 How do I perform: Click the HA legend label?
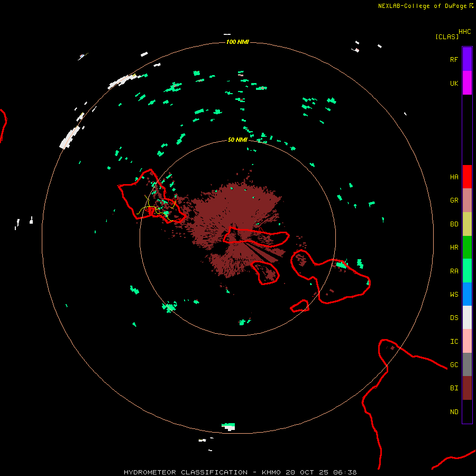(x=454, y=177)
